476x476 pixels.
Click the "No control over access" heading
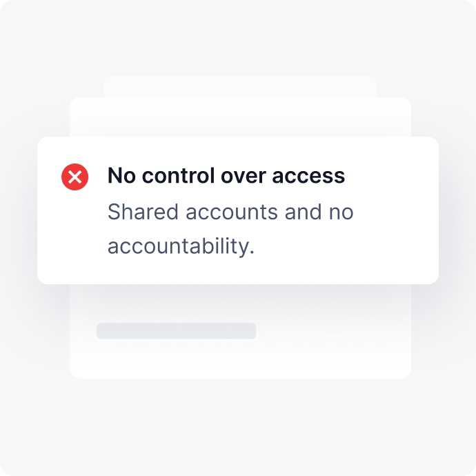pos(226,176)
